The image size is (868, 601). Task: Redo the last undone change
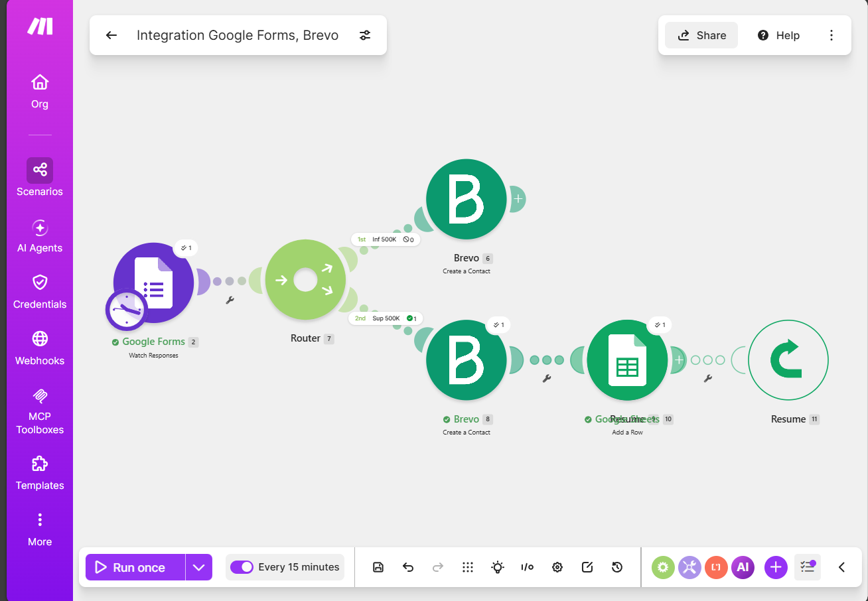click(438, 567)
